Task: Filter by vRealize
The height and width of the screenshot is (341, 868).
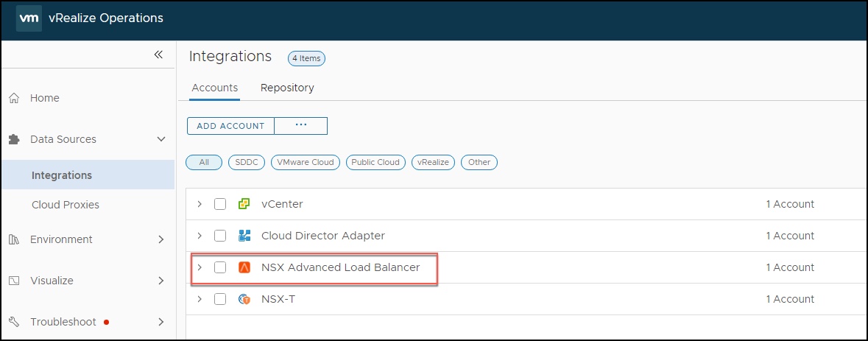Action: point(434,162)
